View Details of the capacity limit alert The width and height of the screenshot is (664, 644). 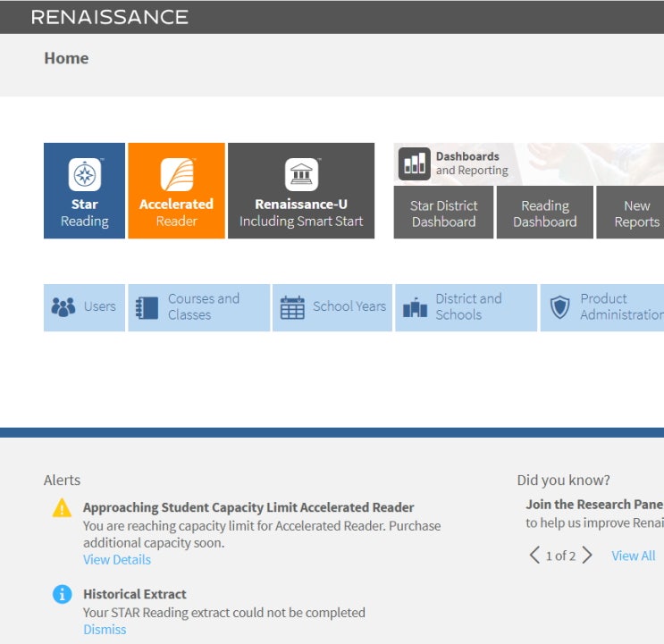point(117,560)
